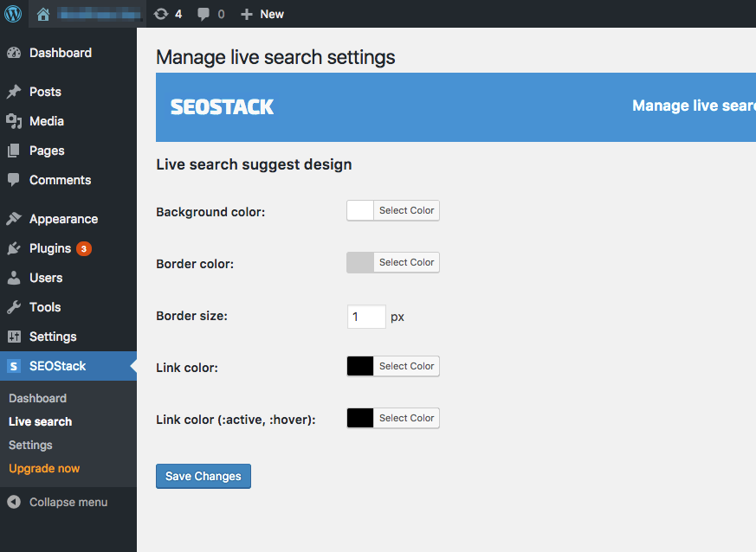
Task: Click the Save Changes button
Action: coord(204,476)
